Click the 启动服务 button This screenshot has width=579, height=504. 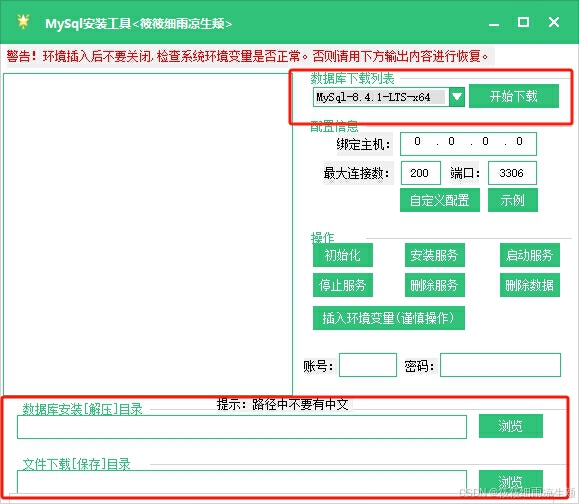pos(530,255)
